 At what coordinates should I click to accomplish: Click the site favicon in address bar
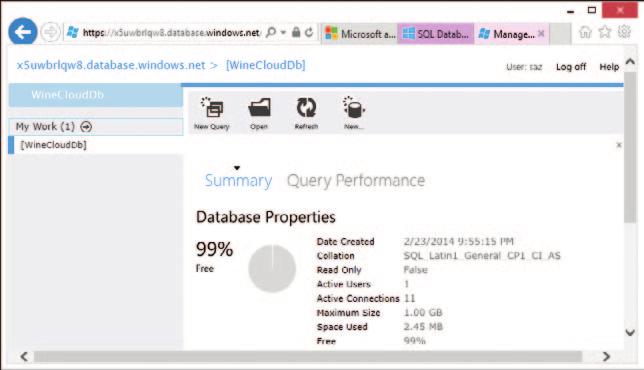tap(73, 32)
